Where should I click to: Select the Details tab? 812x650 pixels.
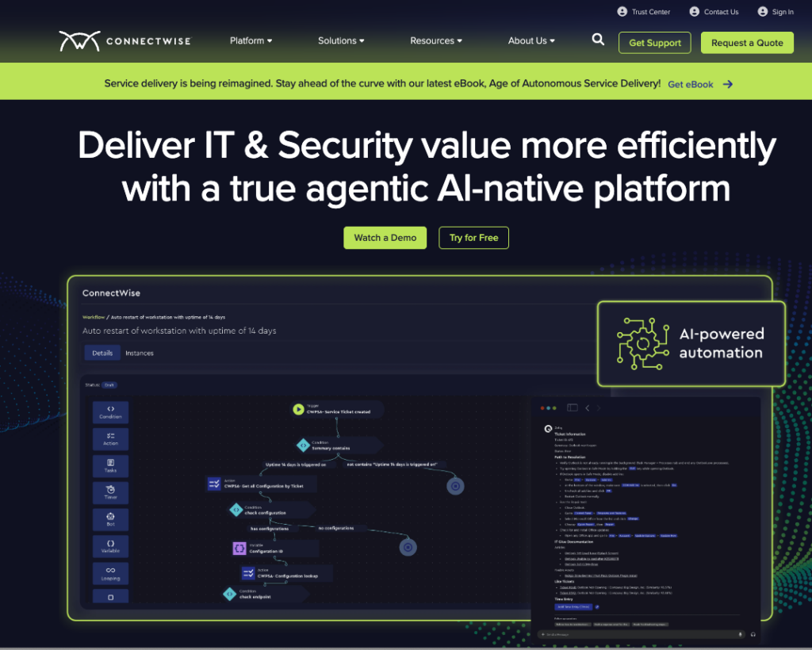pyautogui.click(x=101, y=353)
